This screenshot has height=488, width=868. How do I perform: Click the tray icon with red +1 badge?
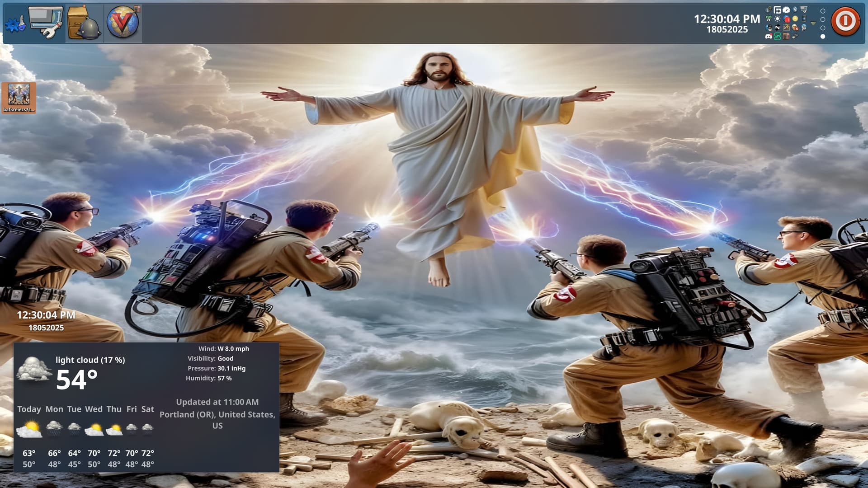tap(786, 19)
